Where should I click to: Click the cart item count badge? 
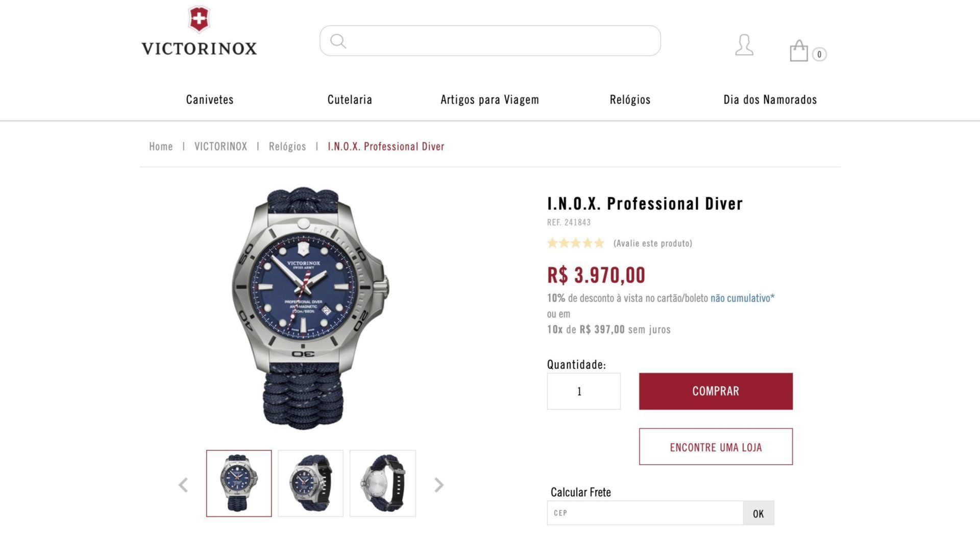[x=819, y=54]
